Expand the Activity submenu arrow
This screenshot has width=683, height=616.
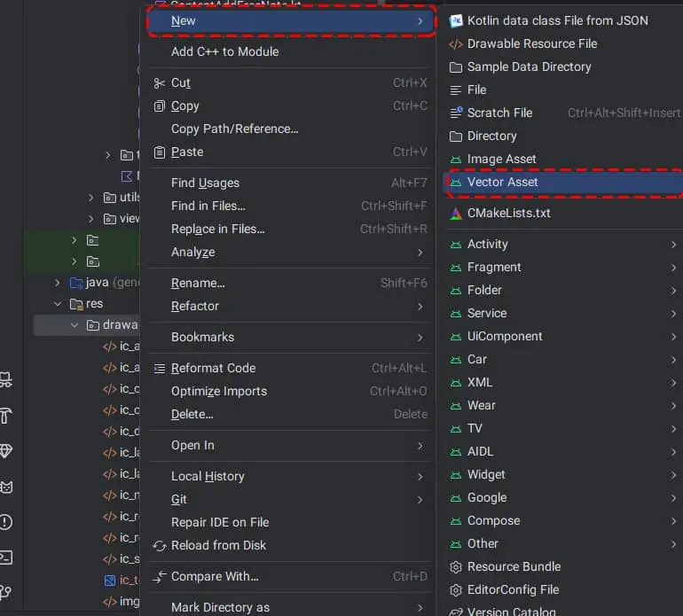point(674,244)
